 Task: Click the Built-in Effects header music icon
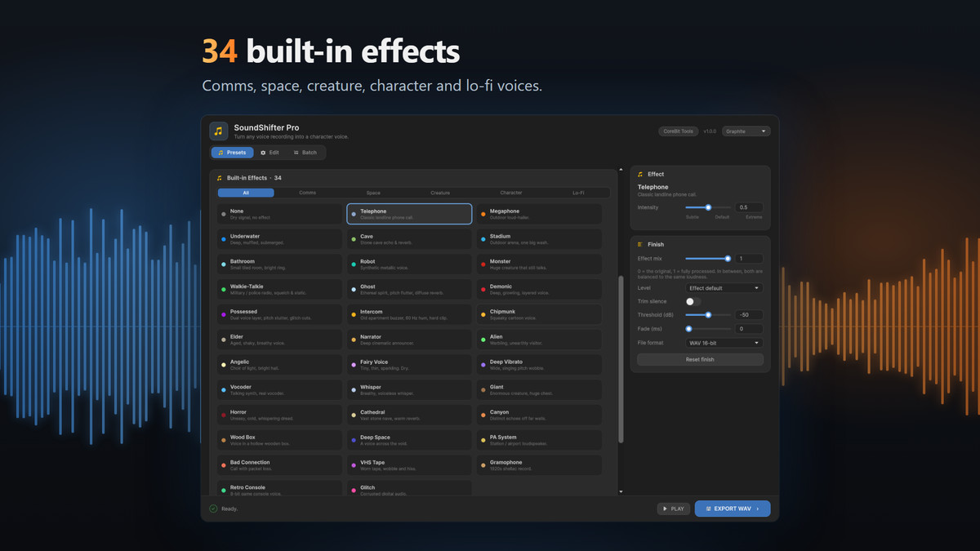point(219,178)
